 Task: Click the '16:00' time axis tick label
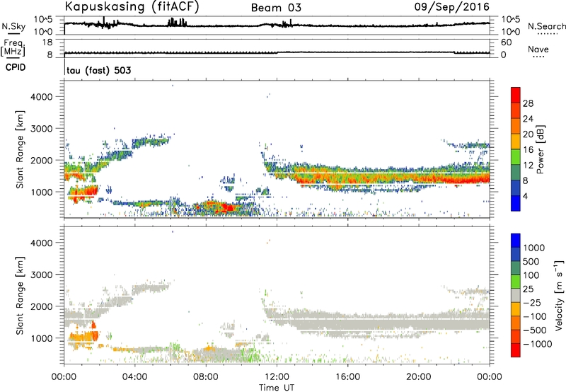(x=347, y=377)
